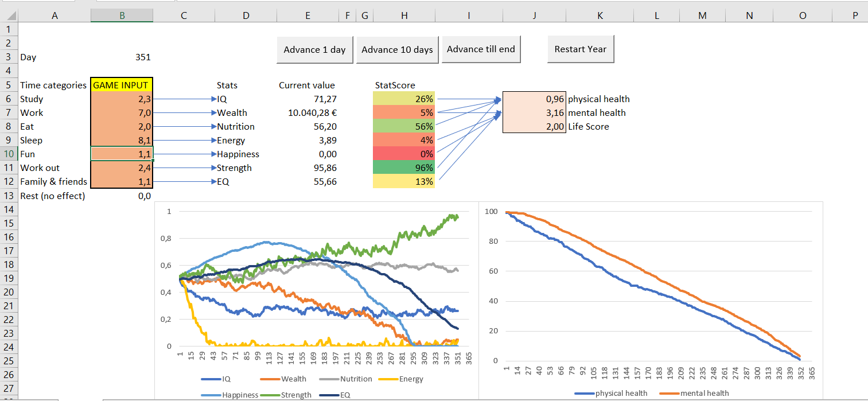
Task: Click the select-all corner of the sheet
Action: [x=9, y=16]
